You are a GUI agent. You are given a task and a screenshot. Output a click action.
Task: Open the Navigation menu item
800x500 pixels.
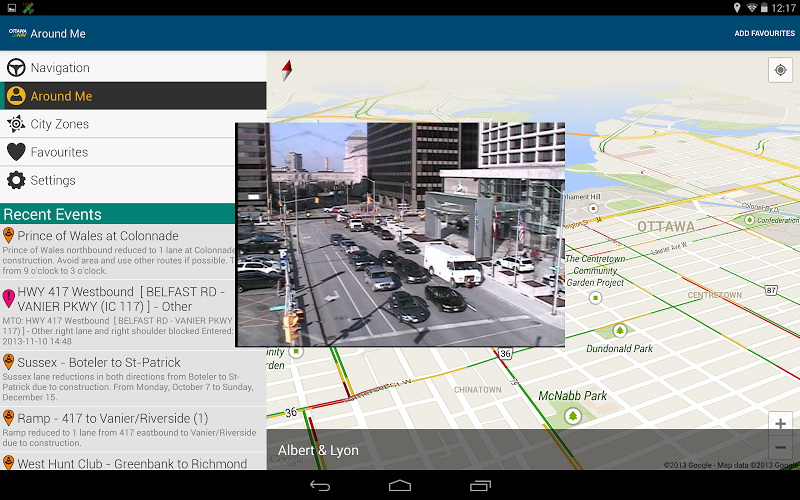(133, 67)
